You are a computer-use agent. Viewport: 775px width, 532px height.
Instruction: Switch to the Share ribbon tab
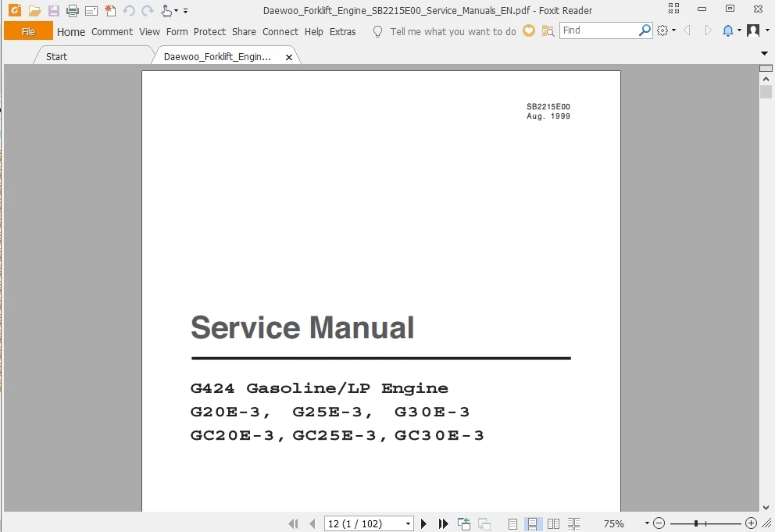tap(244, 32)
